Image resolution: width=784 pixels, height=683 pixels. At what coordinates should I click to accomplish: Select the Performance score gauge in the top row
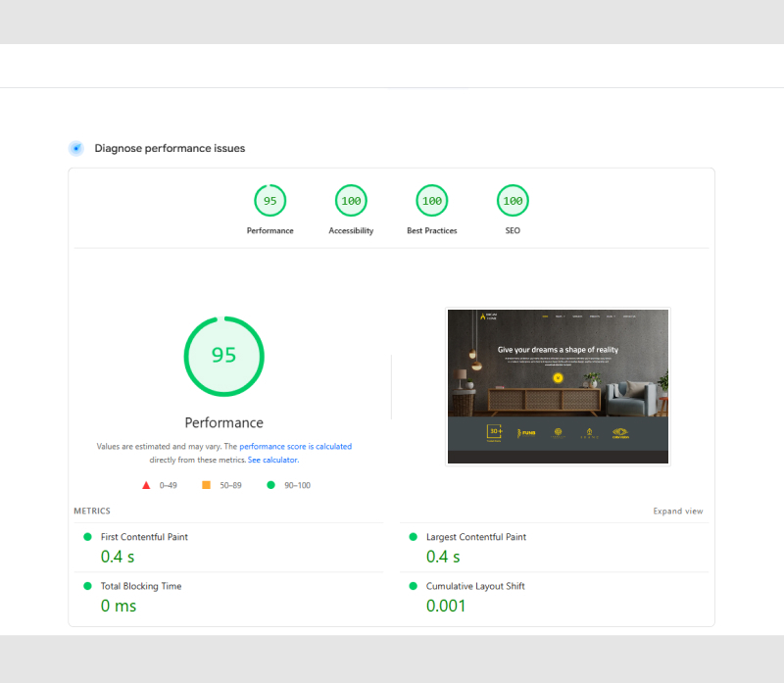pos(269,201)
